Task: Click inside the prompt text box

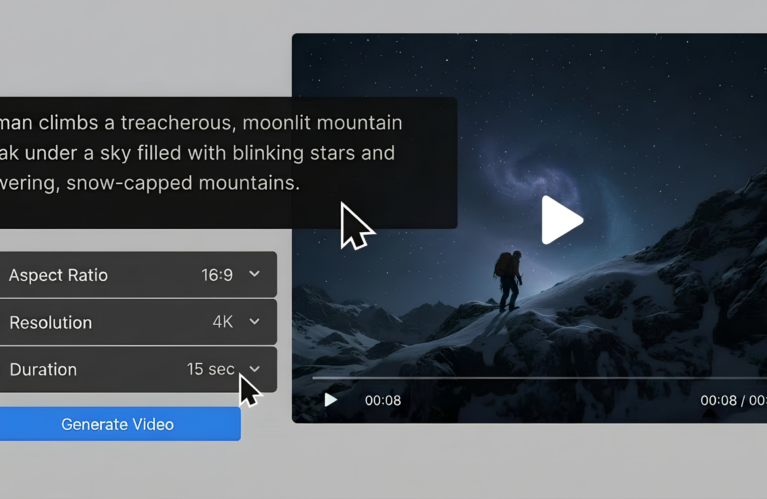Action: pos(228,163)
